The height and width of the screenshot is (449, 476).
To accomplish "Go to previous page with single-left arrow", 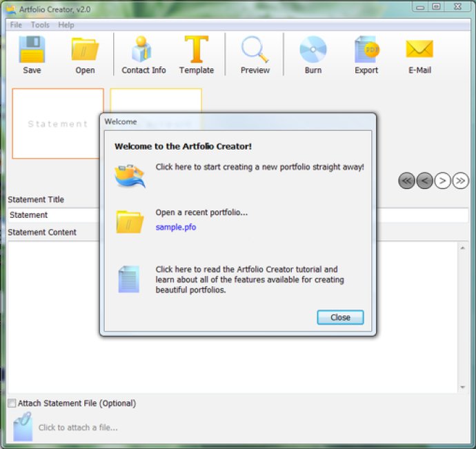I will pos(424,181).
